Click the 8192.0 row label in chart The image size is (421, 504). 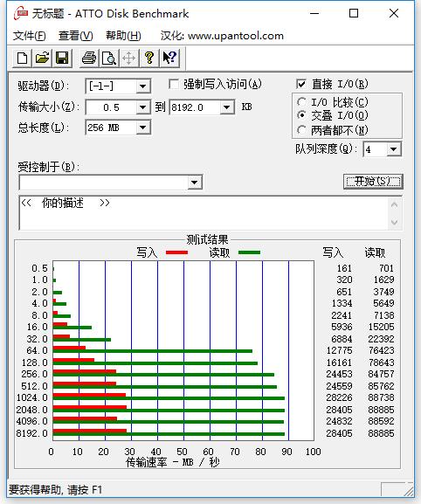(x=31, y=433)
